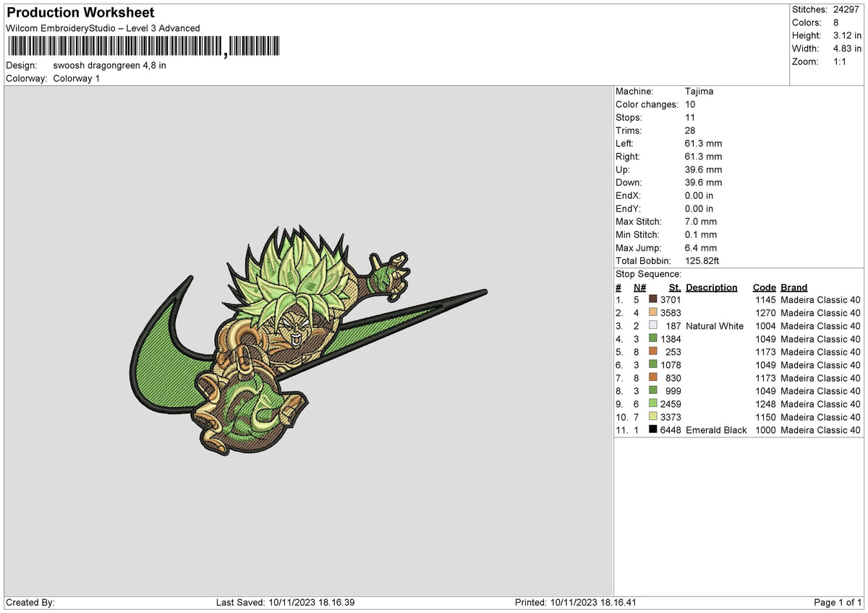Click the Trims value 28
The image size is (868, 613).
coord(690,130)
